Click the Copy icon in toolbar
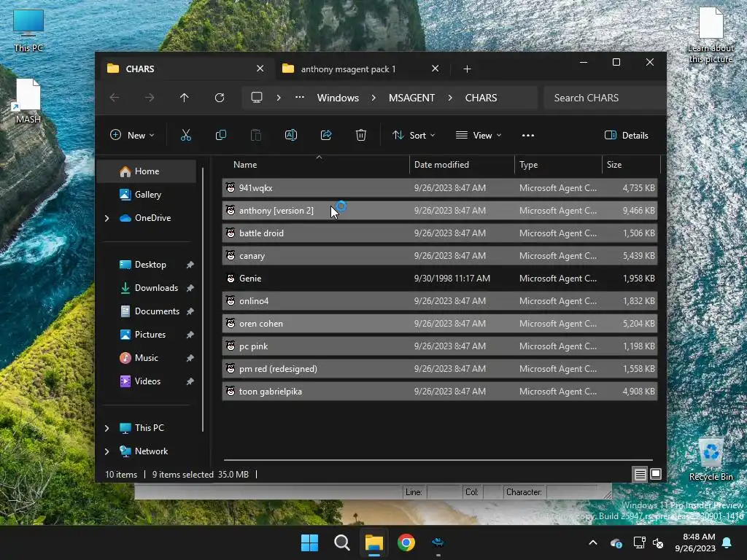This screenshot has height=560, width=747. 220,135
